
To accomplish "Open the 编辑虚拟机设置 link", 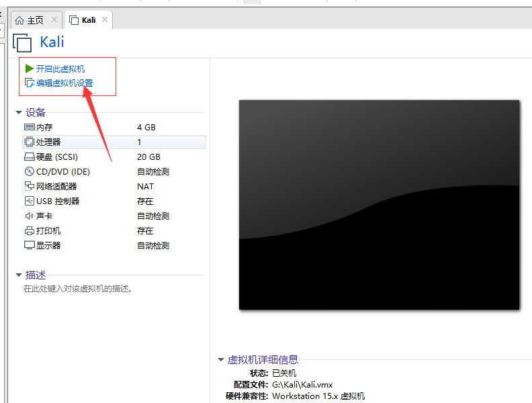I will tap(64, 83).
